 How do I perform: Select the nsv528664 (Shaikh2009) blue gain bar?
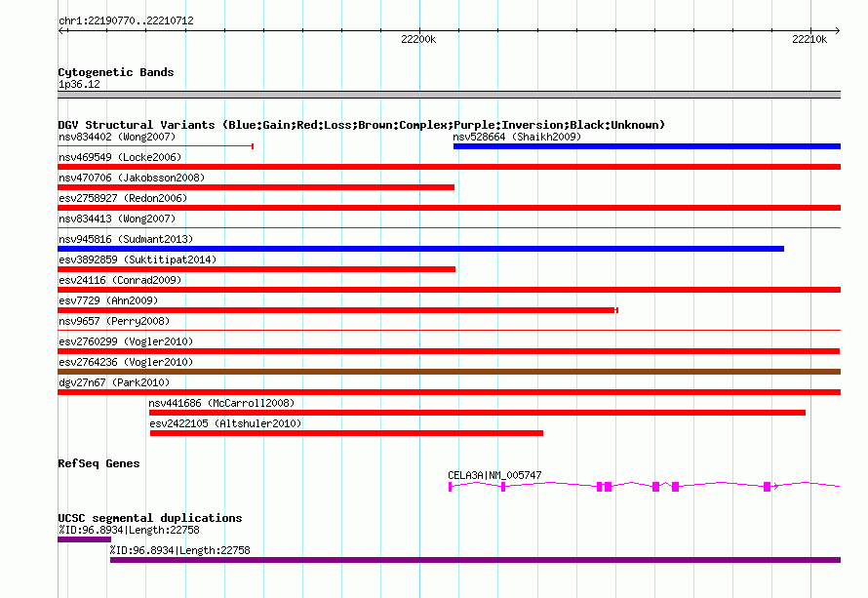coord(647,146)
